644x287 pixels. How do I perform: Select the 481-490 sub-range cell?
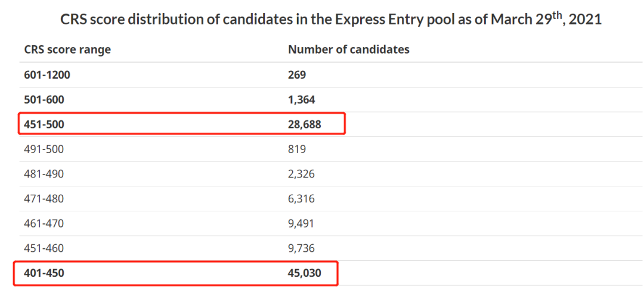(x=44, y=174)
